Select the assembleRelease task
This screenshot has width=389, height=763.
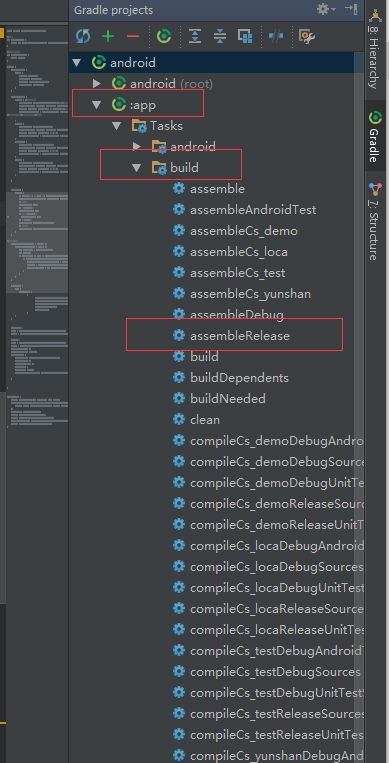pyautogui.click(x=240, y=336)
